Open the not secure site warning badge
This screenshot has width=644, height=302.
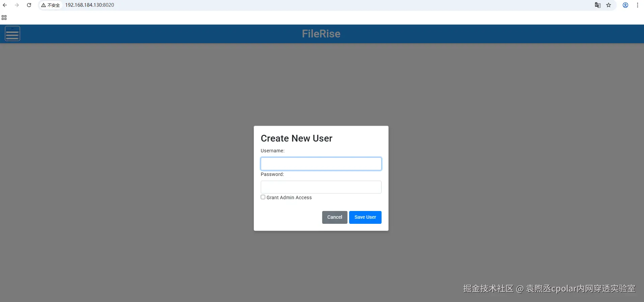tap(51, 5)
